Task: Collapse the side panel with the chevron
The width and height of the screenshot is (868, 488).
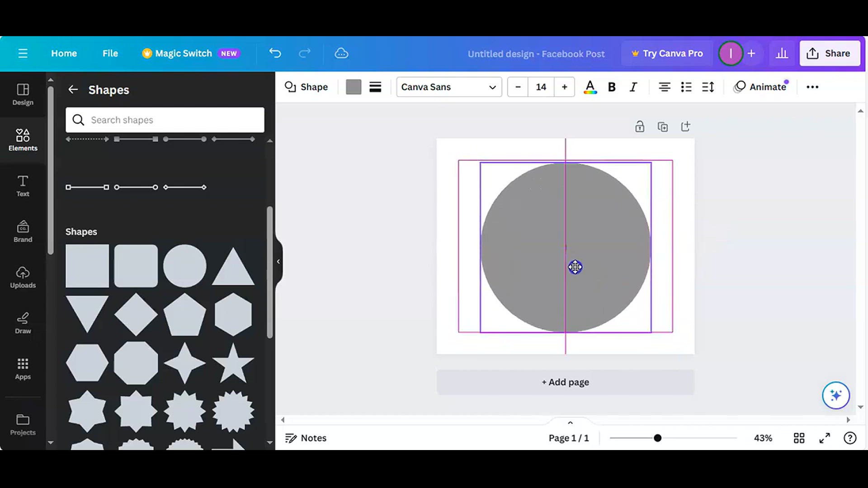Action: pos(278,262)
